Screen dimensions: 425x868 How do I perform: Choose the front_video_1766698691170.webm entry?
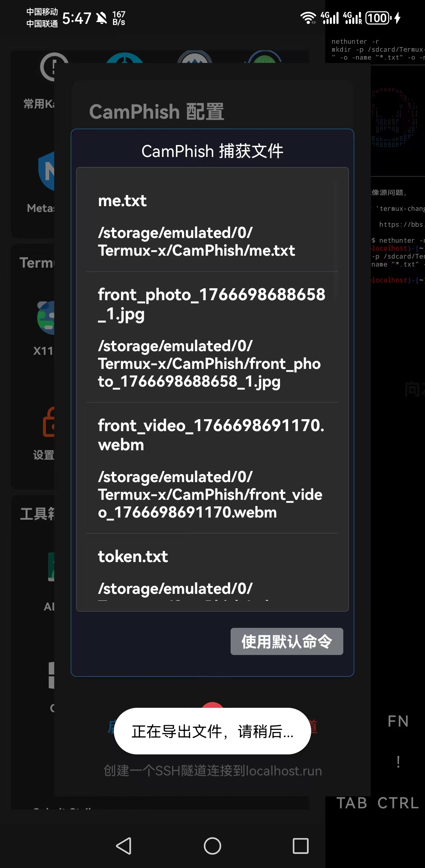click(212, 468)
